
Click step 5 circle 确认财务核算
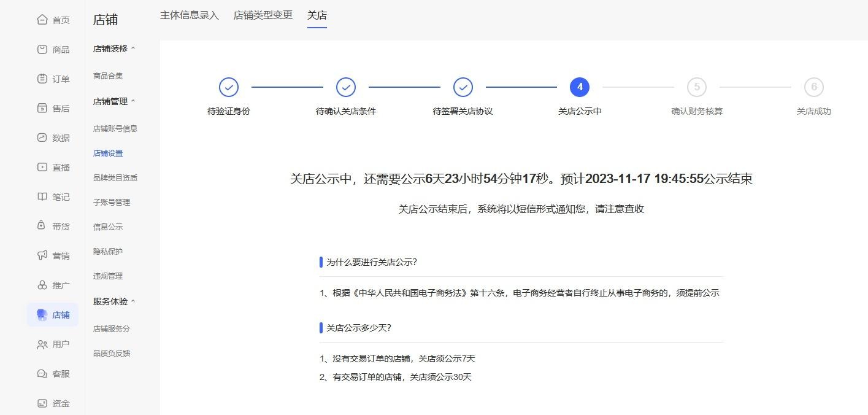[697, 87]
